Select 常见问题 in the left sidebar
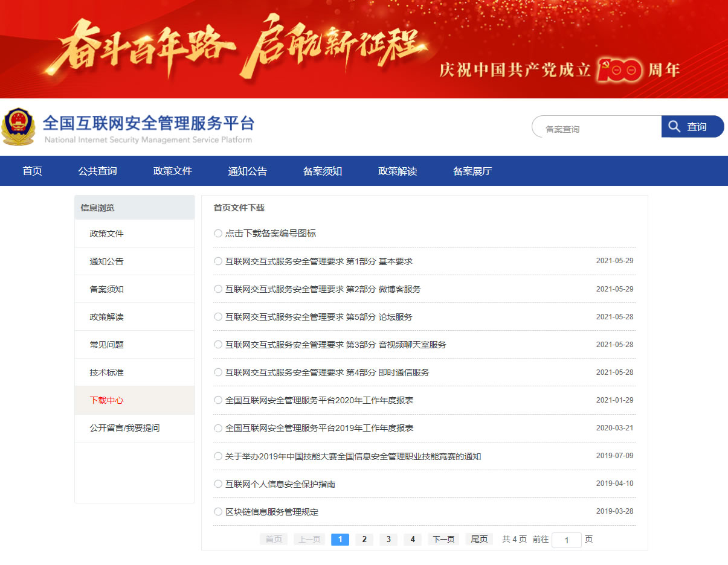 point(107,345)
